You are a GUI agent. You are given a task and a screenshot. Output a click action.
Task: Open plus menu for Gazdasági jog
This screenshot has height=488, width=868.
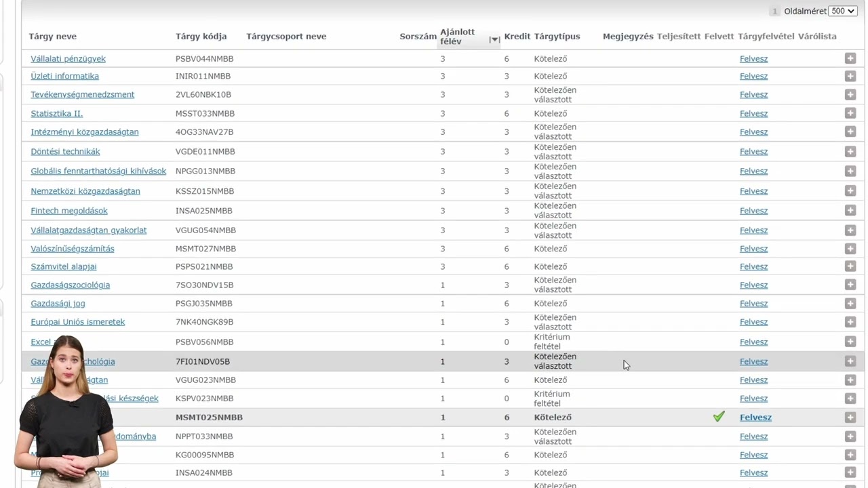point(850,303)
